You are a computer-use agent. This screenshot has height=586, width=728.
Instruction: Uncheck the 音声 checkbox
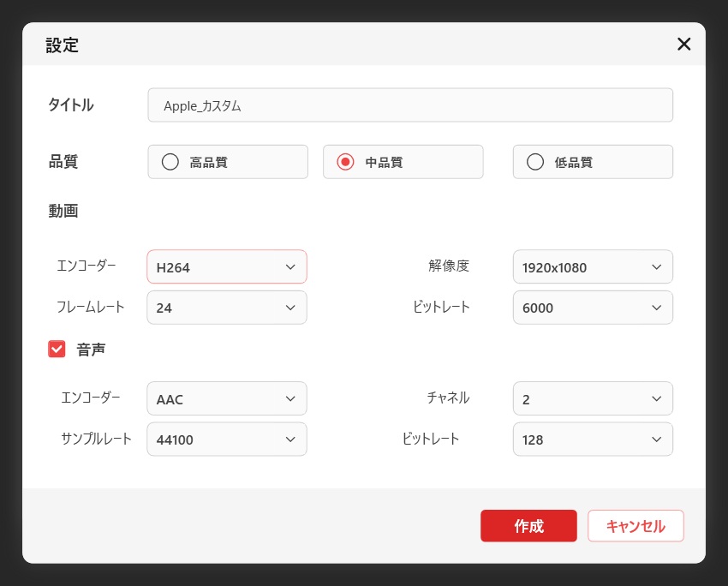[x=57, y=349]
